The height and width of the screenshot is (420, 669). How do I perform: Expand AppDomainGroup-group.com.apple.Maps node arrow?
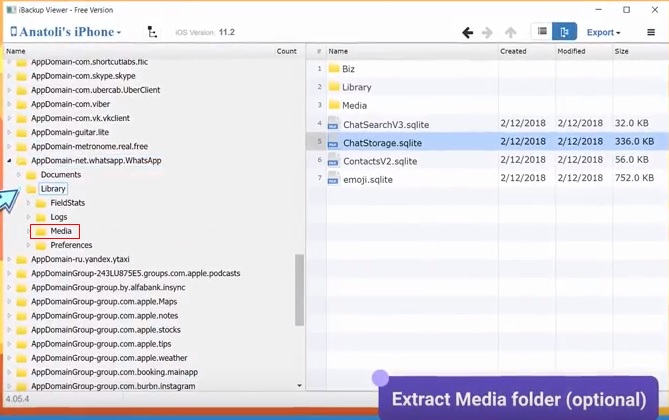coord(9,301)
